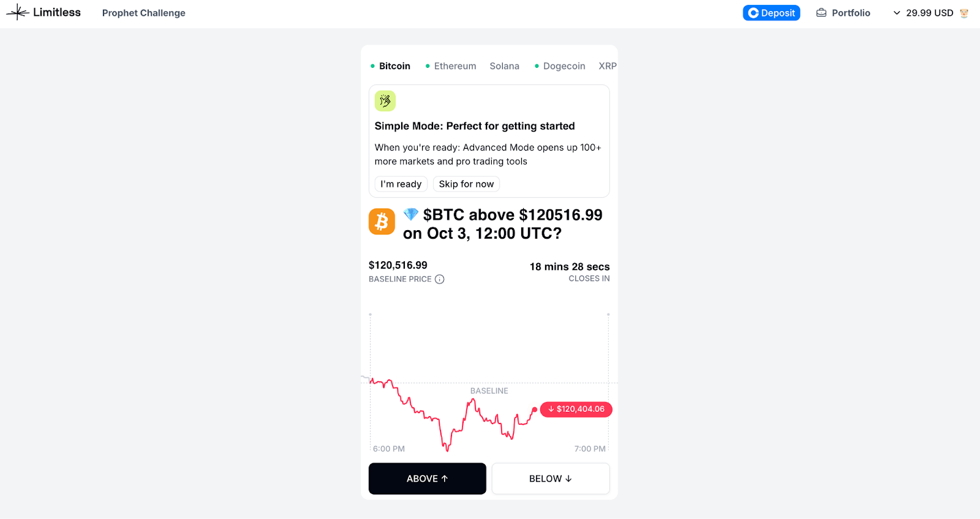Switch to the Solana market tab

(x=504, y=66)
